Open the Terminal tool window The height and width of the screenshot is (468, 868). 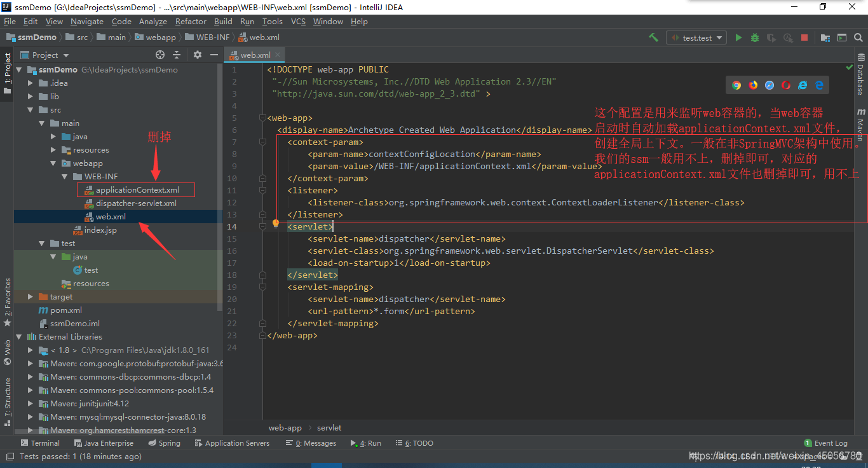tap(40, 443)
